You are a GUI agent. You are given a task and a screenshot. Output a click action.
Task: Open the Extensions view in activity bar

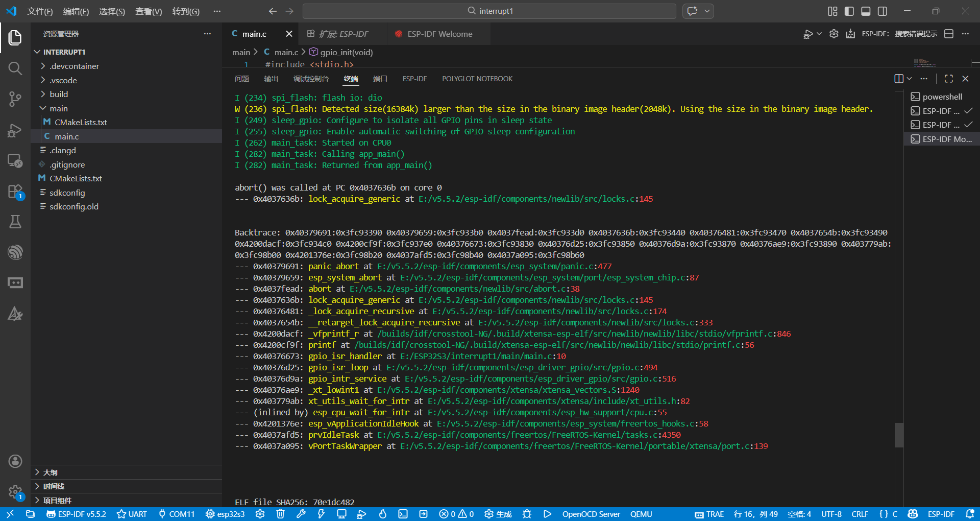coord(15,191)
